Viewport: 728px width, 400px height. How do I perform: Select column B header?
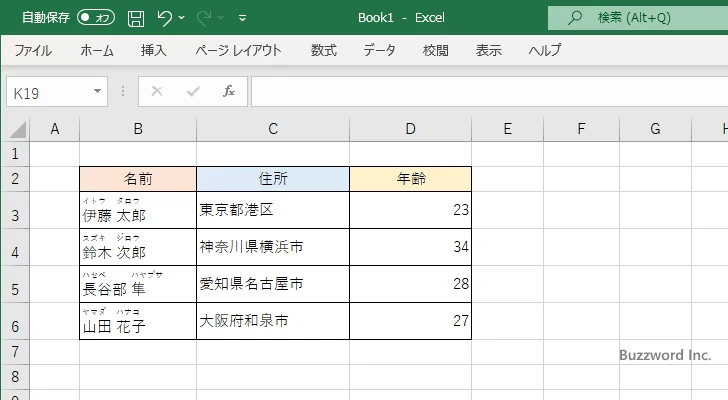pos(138,129)
